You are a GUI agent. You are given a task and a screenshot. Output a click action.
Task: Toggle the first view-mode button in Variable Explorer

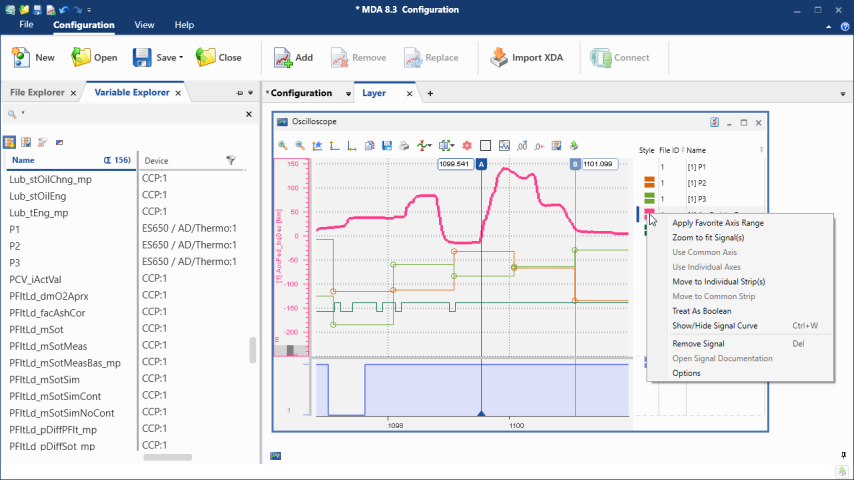click(10, 142)
